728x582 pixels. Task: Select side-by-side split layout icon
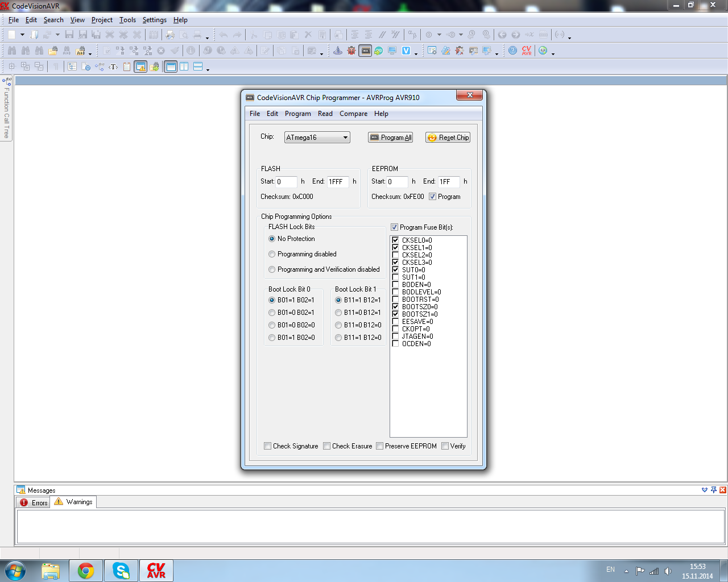184,66
